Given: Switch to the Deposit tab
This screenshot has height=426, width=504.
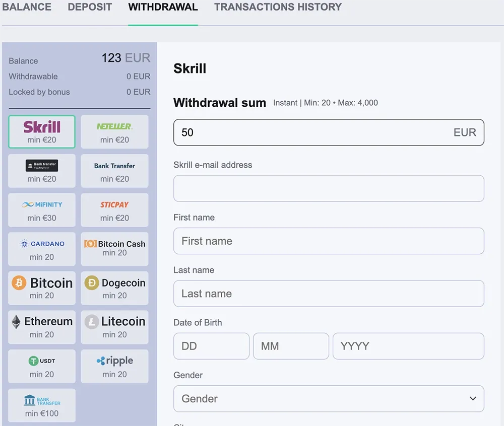Looking at the screenshot, I should (90, 7).
